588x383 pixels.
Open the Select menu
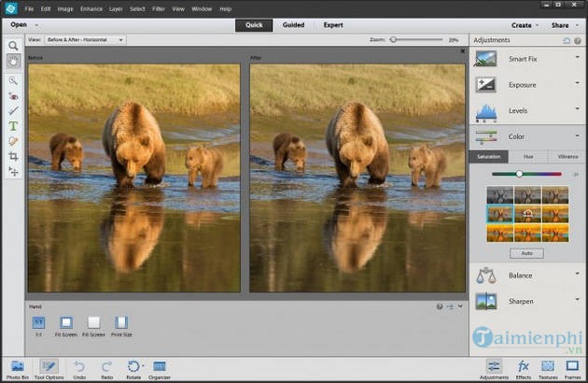click(x=137, y=8)
